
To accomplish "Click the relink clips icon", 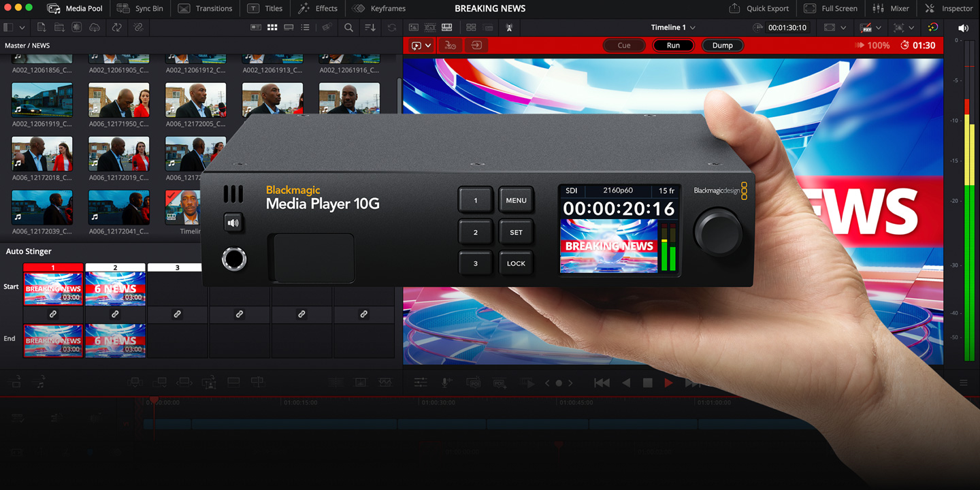I will (139, 27).
